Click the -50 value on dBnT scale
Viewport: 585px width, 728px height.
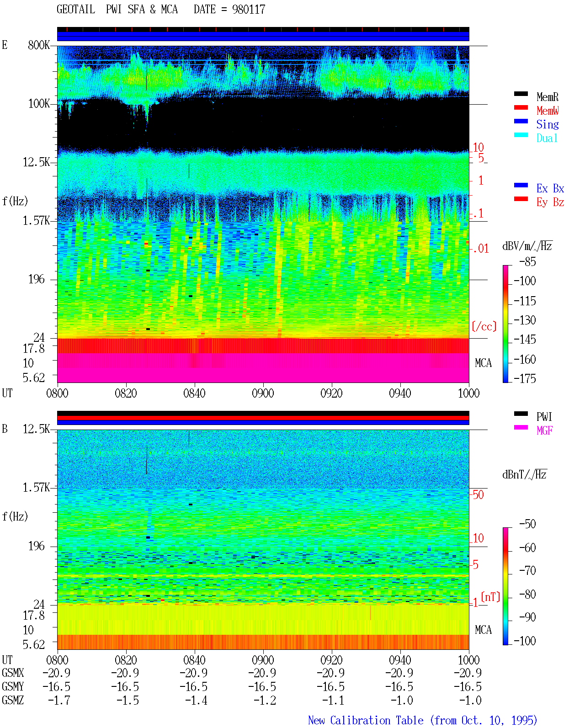[527, 524]
